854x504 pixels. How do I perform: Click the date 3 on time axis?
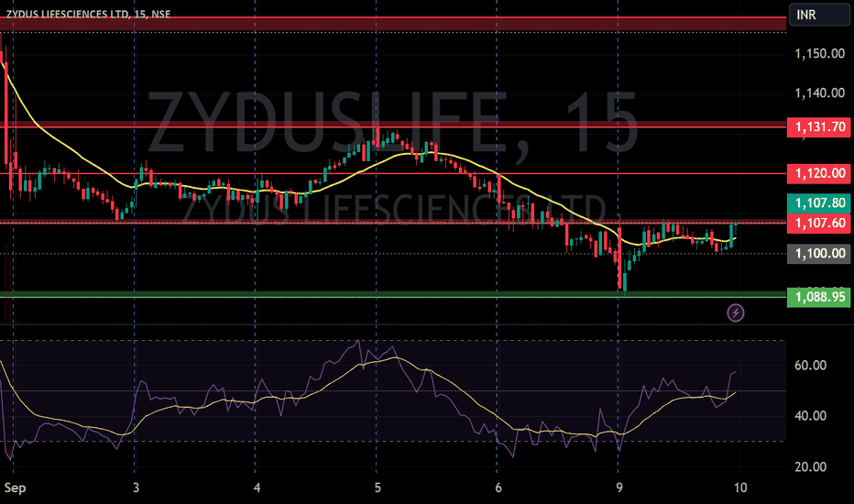(x=136, y=488)
